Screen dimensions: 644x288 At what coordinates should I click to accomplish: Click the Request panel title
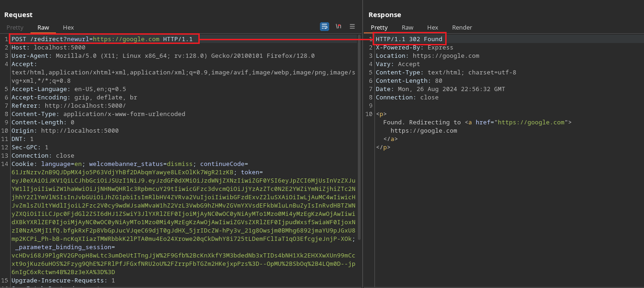(x=18, y=15)
